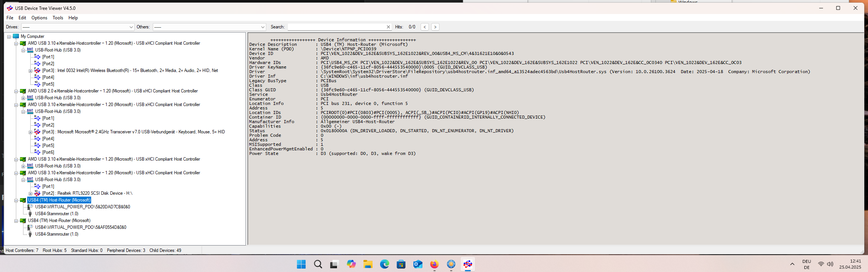
Task: Click the 'Driver Inf' line in device info
Action: (329, 76)
